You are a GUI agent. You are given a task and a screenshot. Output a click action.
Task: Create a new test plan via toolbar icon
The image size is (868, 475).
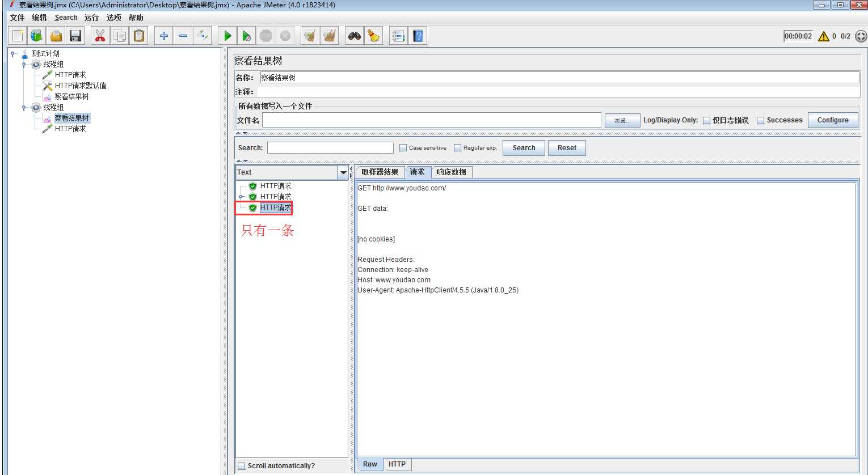pyautogui.click(x=18, y=36)
